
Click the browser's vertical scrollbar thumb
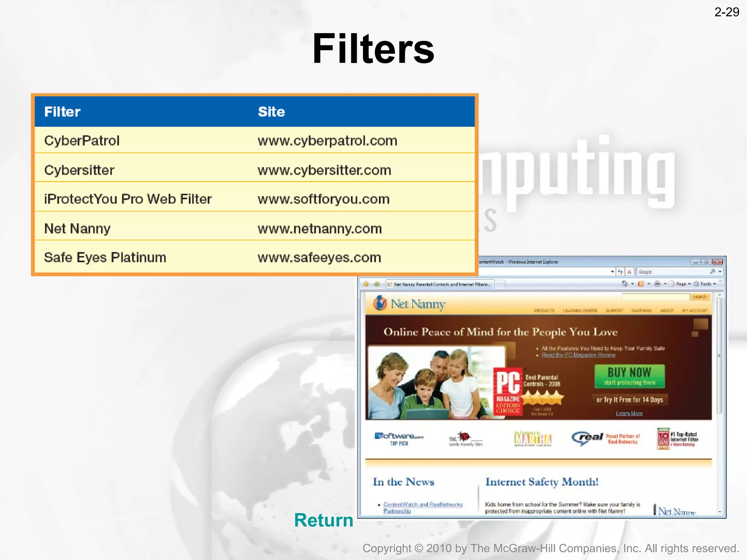pos(719,356)
